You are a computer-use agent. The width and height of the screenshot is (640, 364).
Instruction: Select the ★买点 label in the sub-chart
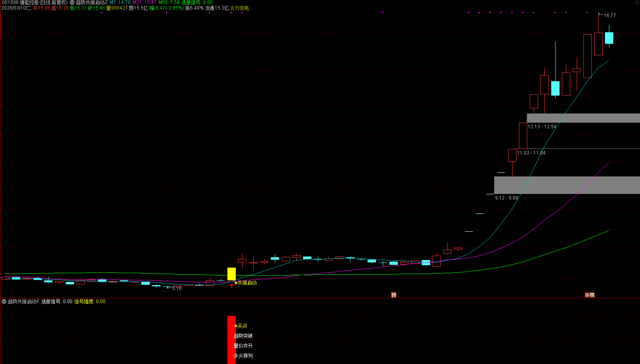[241, 326]
